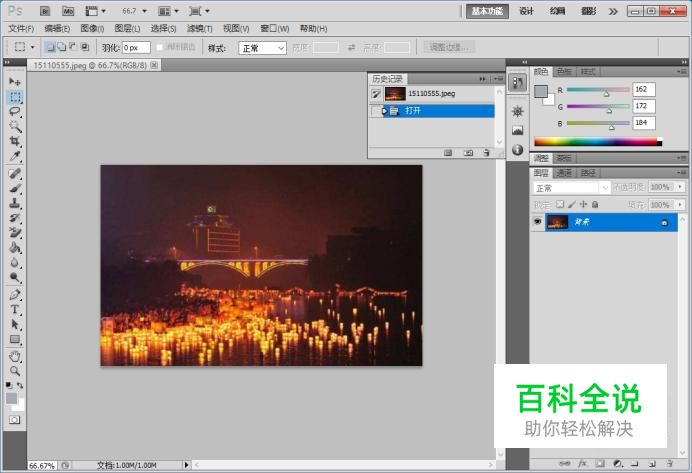Open the zoom level 66.7 dropdown
Viewport: 692px width, 473px height.
pyautogui.click(x=144, y=11)
